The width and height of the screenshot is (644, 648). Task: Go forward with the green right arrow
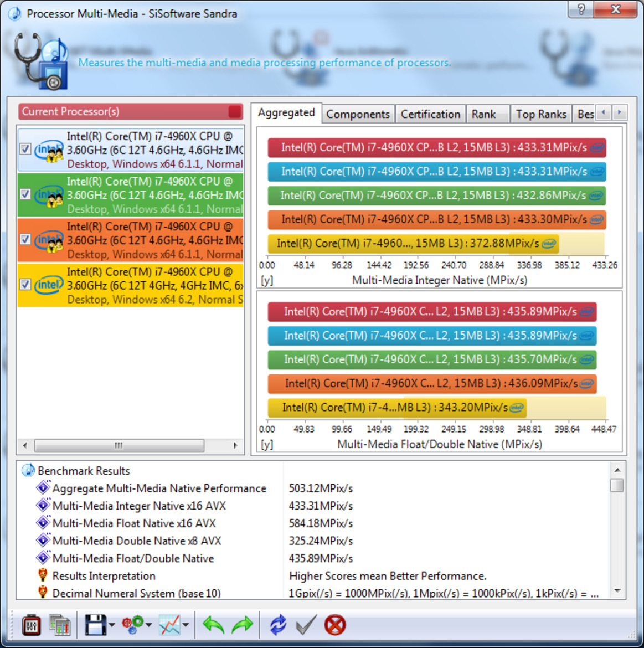[x=242, y=625]
